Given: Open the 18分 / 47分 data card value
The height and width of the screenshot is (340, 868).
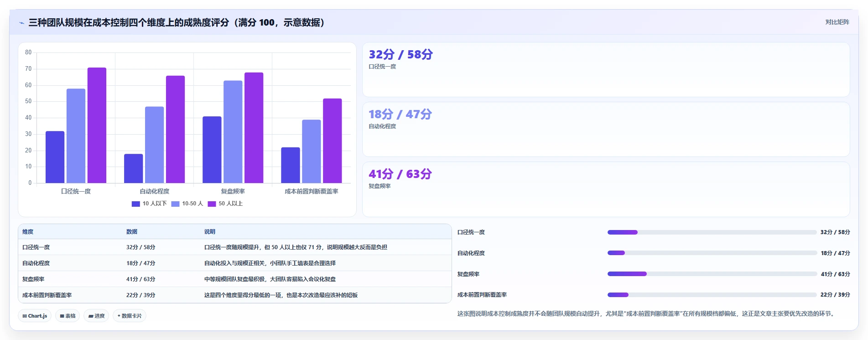Looking at the screenshot, I should [x=400, y=114].
